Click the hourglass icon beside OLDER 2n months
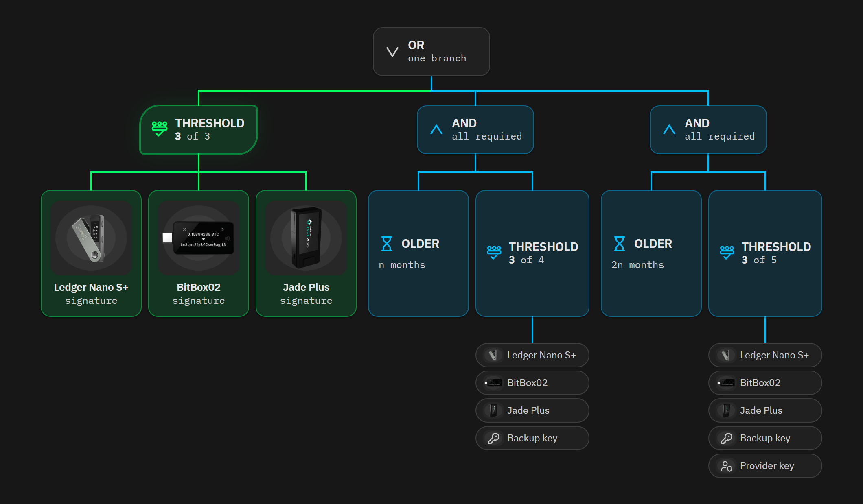Viewport: 863px width, 504px height. pyautogui.click(x=620, y=244)
